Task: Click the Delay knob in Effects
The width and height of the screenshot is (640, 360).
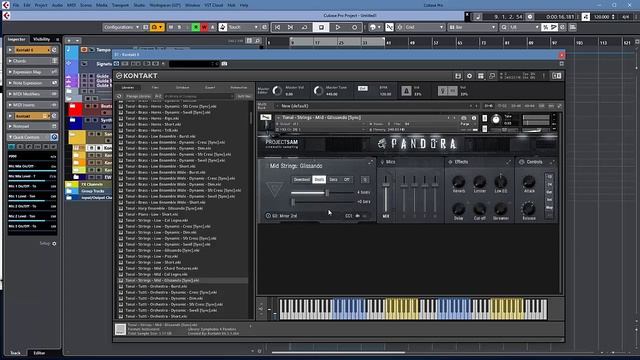Action: click(x=458, y=209)
